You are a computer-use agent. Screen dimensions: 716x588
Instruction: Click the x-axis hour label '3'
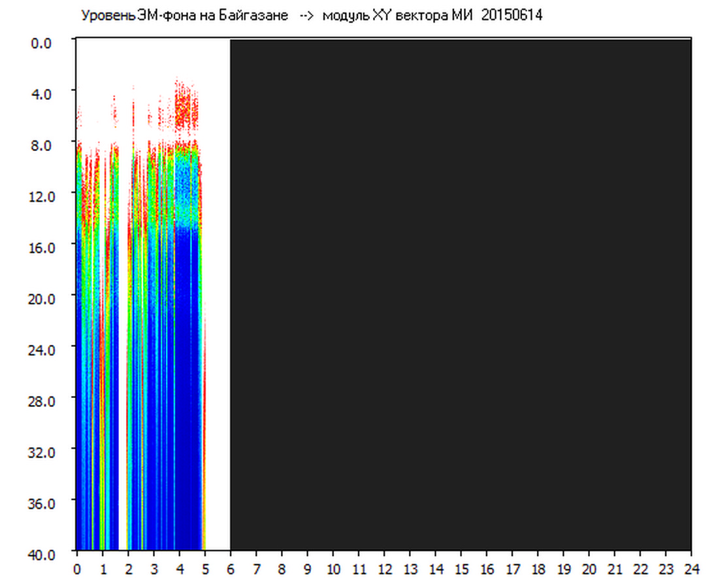[x=154, y=569]
